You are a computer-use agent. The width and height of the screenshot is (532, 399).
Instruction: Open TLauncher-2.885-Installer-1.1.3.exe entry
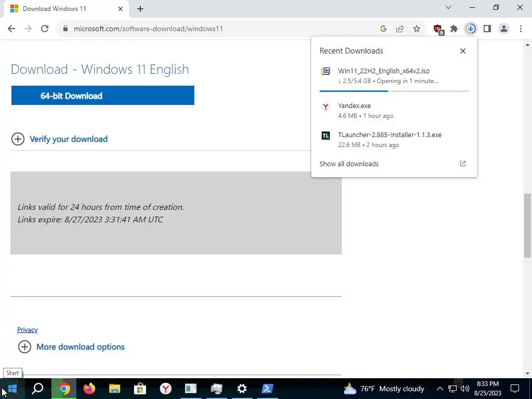pyautogui.click(x=394, y=139)
